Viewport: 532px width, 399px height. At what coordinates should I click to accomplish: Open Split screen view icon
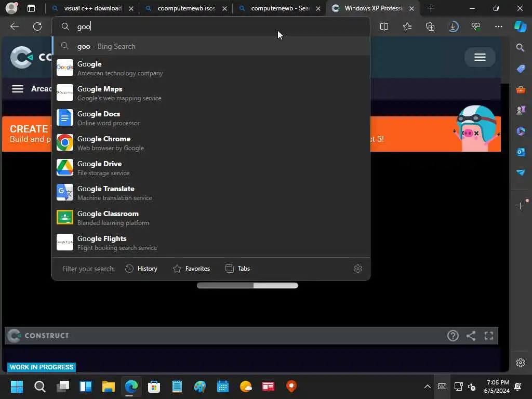click(384, 26)
